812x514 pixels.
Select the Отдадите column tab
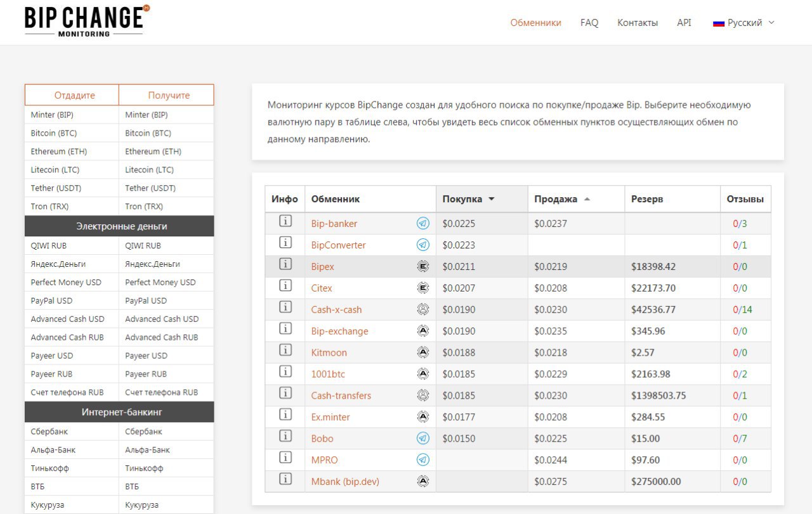coord(72,95)
